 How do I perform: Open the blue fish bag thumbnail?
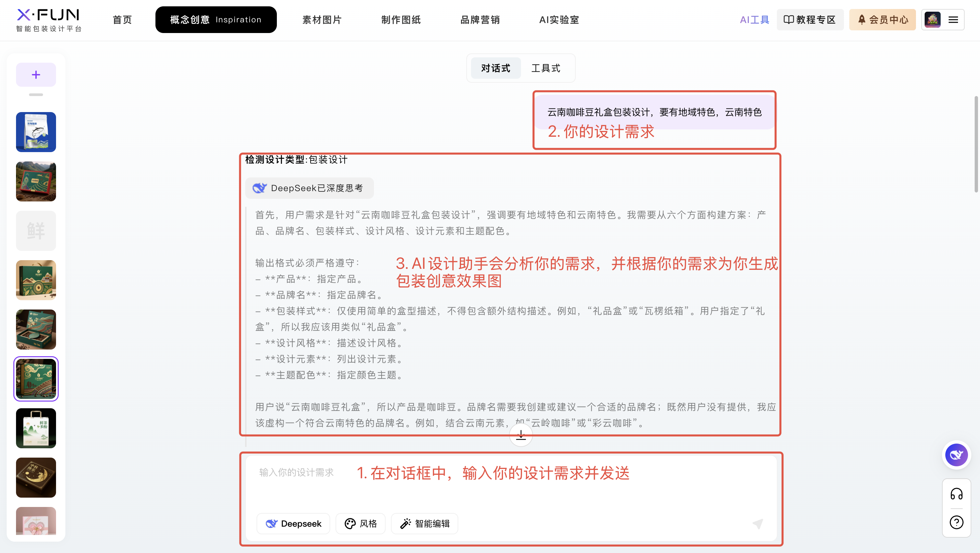pos(36,132)
